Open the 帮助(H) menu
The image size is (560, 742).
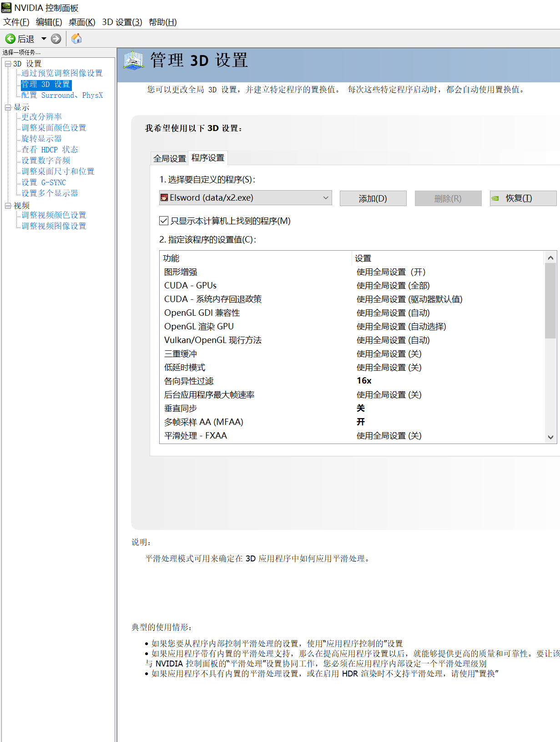[163, 22]
